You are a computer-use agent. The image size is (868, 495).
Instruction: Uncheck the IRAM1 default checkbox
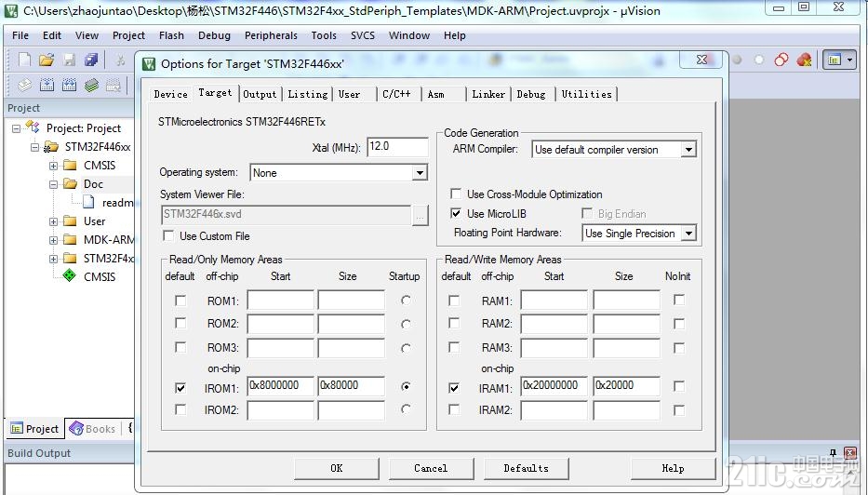click(x=454, y=388)
